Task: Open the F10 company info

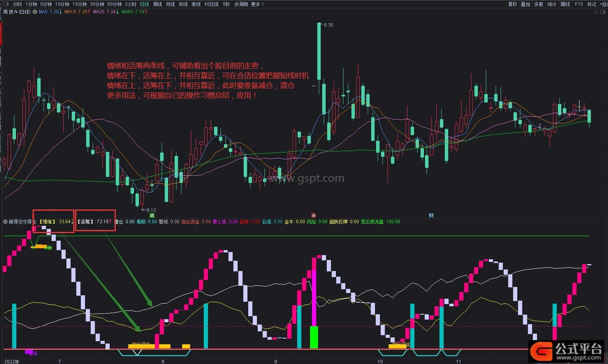Action: tap(579, 4)
